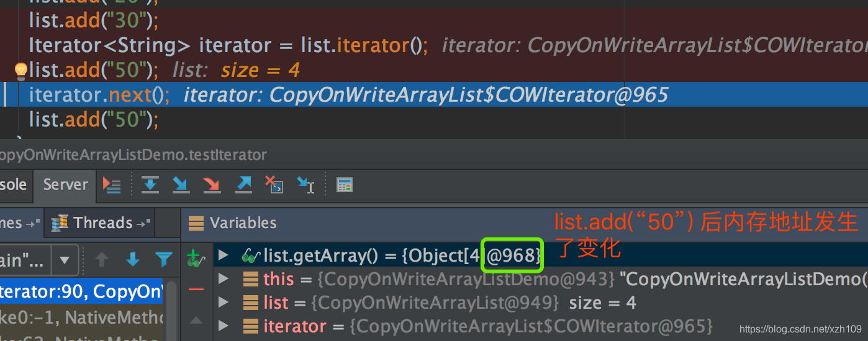Click Show Execution Point icon
This screenshot has width=868, height=341.
coord(112,185)
